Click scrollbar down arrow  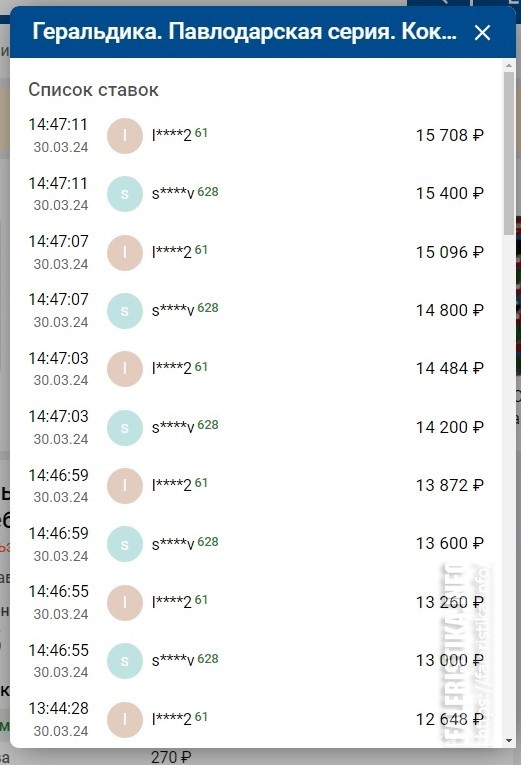click(x=509, y=741)
